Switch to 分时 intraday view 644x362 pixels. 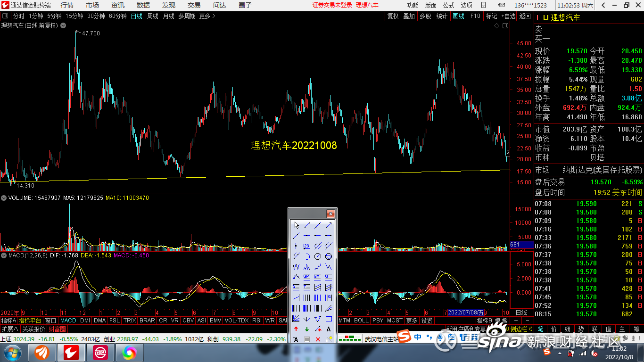click(18, 16)
